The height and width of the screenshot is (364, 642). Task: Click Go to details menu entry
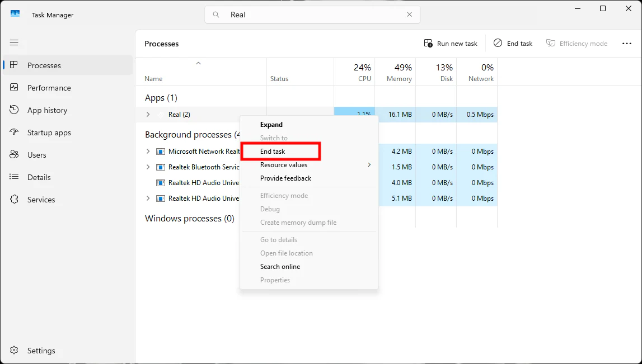point(309,240)
